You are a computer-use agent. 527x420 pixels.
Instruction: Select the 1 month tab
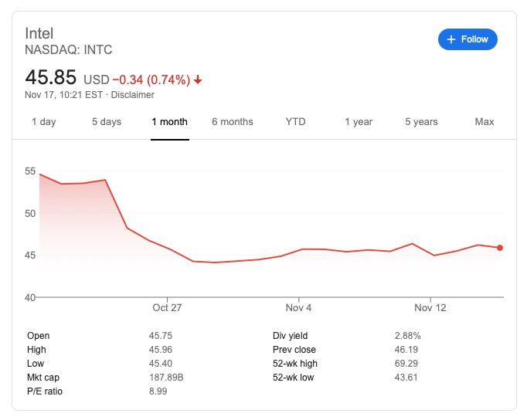click(x=170, y=121)
